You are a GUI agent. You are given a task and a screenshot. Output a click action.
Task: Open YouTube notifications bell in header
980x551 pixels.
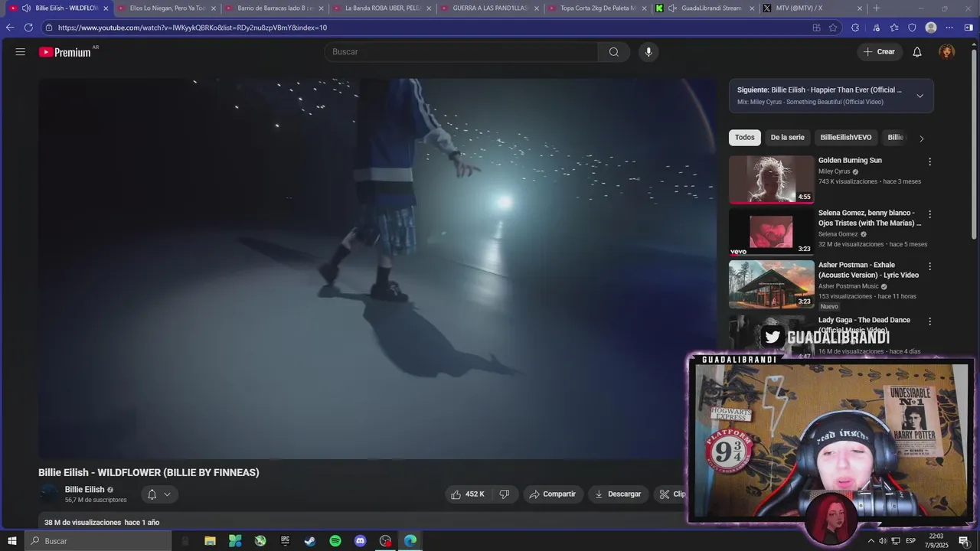pos(917,52)
